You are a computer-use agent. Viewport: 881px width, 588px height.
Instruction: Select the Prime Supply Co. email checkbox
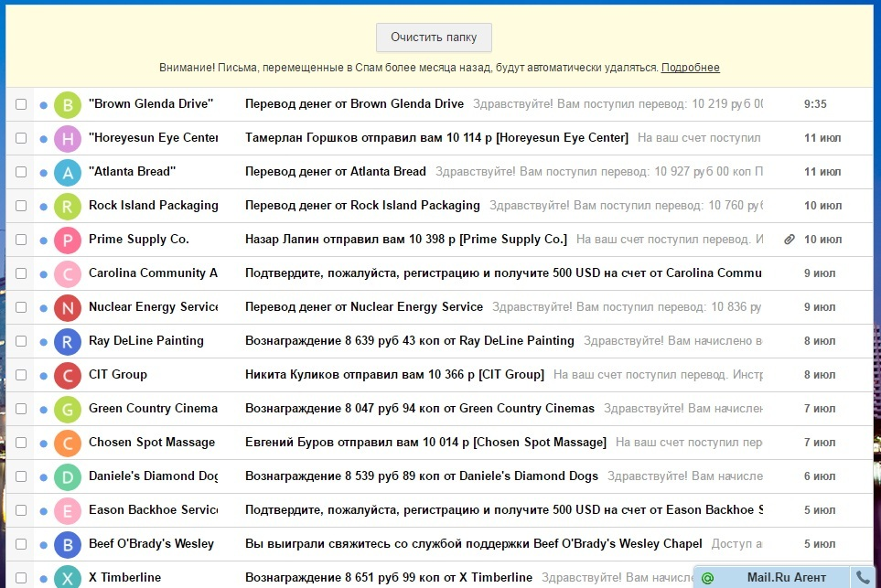[x=21, y=240]
